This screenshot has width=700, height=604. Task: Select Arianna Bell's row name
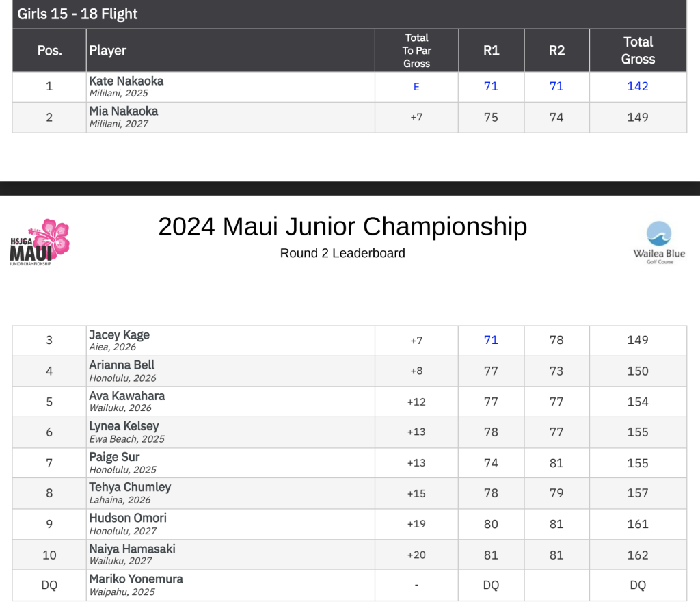(122, 365)
